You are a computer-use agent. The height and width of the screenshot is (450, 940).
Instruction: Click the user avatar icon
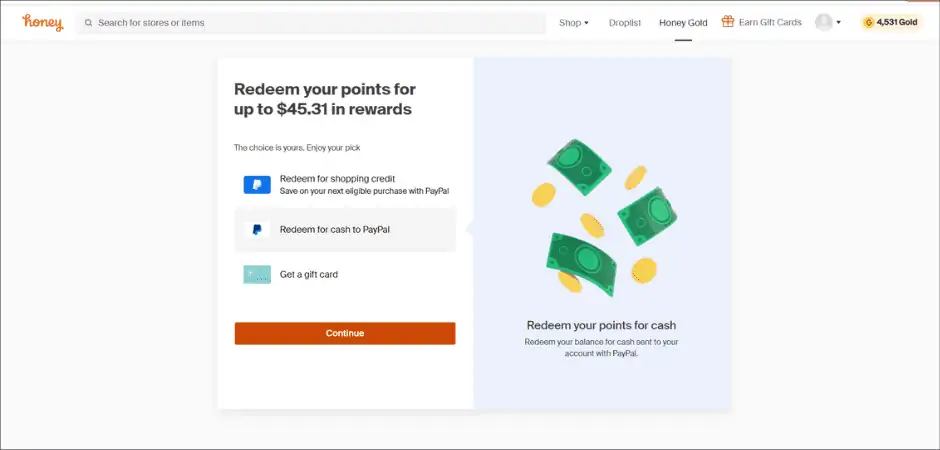824,23
